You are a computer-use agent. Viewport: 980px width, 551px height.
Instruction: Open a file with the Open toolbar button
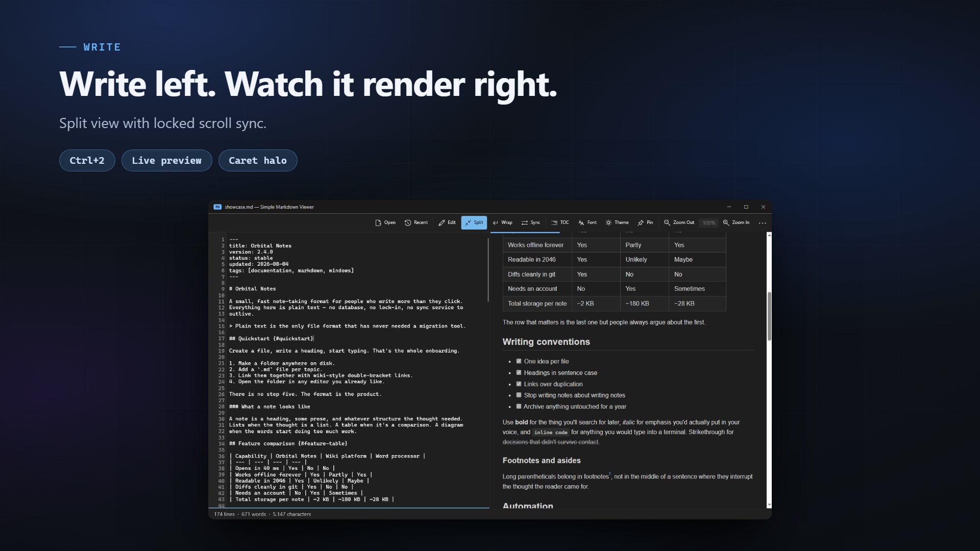point(385,222)
